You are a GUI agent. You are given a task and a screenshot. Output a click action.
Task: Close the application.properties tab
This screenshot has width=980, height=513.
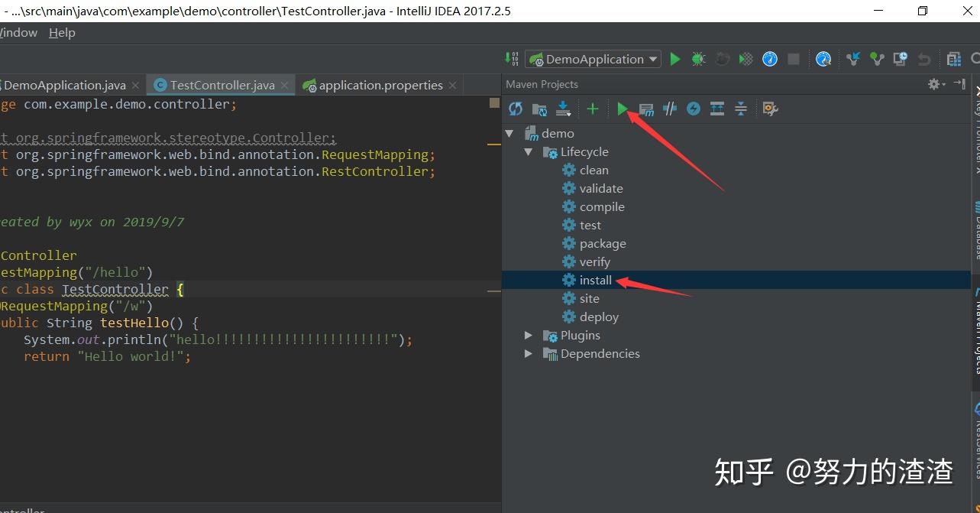(x=452, y=86)
